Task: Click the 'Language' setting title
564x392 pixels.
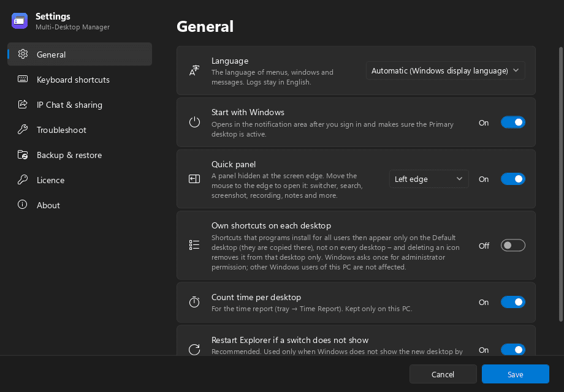Action: (230, 61)
